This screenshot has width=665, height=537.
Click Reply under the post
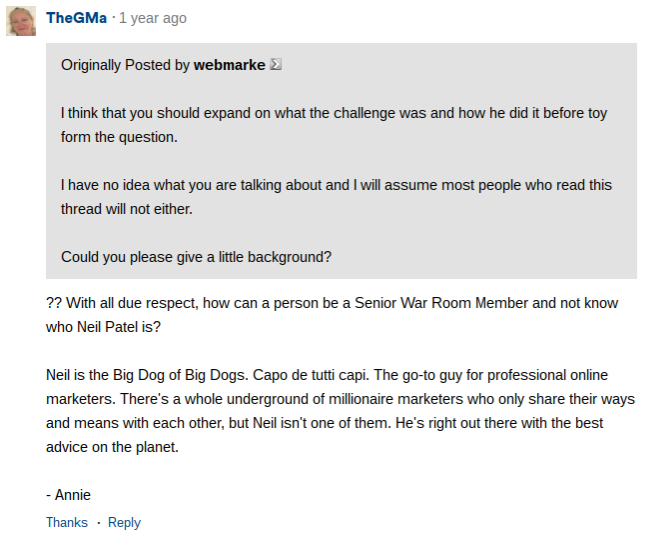(x=124, y=522)
